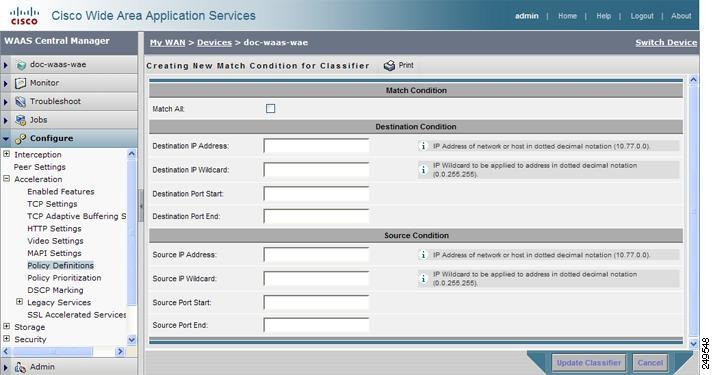This screenshot has width=712, height=375.
Task: Open Enabled Features page
Action: [61, 192]
